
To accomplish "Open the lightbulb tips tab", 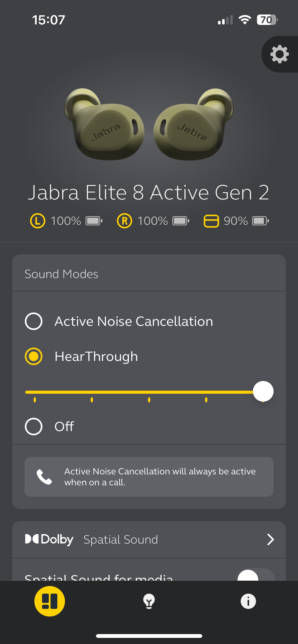I will (x=149, y=601).
